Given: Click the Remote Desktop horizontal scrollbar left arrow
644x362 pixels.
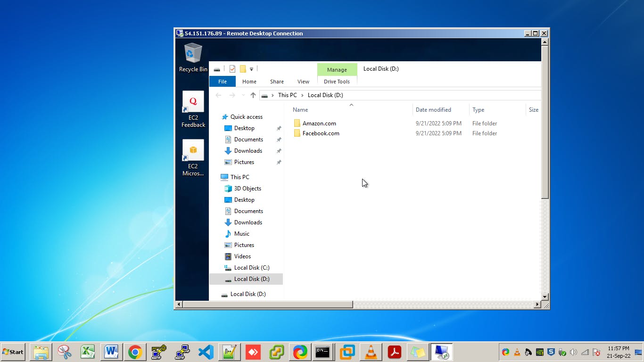Looking at the screenshot, I should pyautogui.click(x=179, y=304).
